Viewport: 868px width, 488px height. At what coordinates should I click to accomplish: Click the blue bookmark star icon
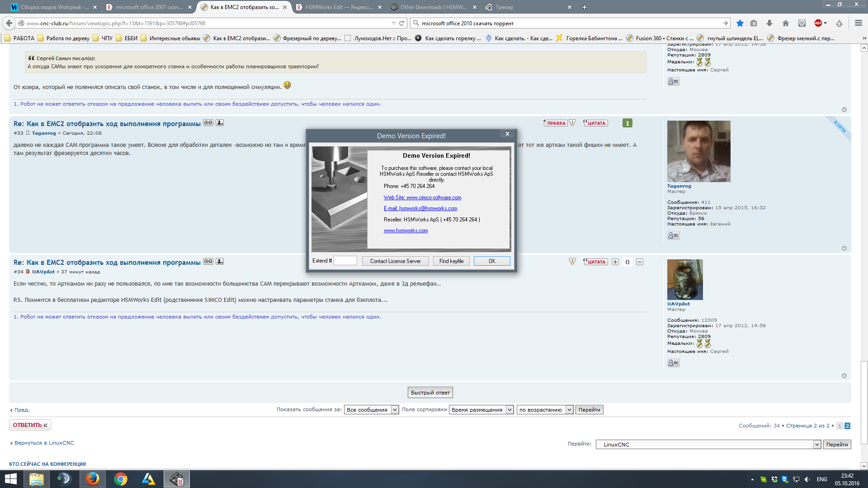(740, 23)
